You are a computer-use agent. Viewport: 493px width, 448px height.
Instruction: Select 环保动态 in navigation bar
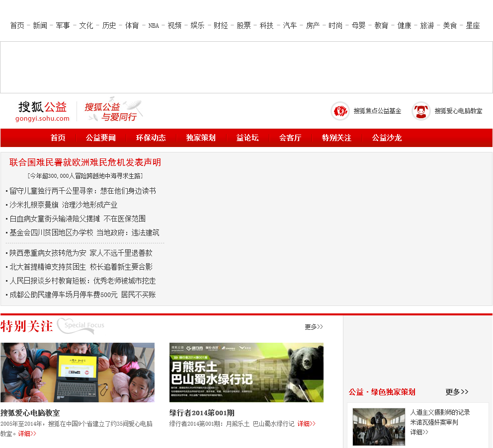[151, 138]
